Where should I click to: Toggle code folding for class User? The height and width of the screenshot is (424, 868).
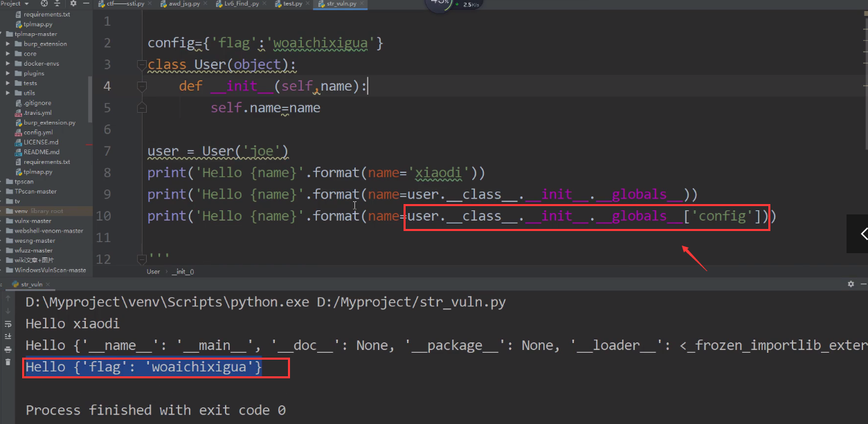pyautogui.click(x=141, y=65)
